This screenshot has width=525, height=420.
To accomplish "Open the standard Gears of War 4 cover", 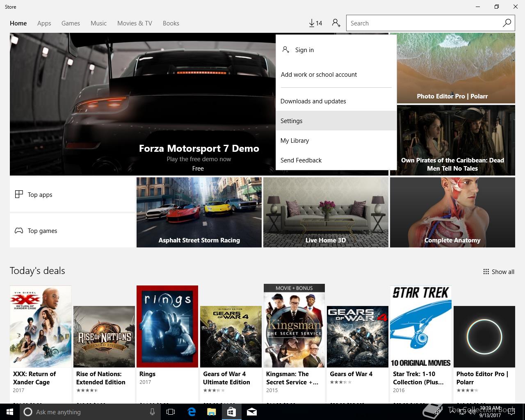I will click(x=358, y=337).
